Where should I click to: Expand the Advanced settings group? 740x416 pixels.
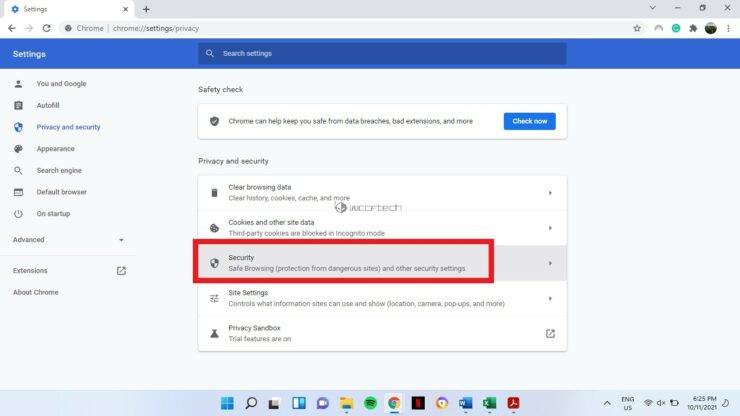coord(68,240)
